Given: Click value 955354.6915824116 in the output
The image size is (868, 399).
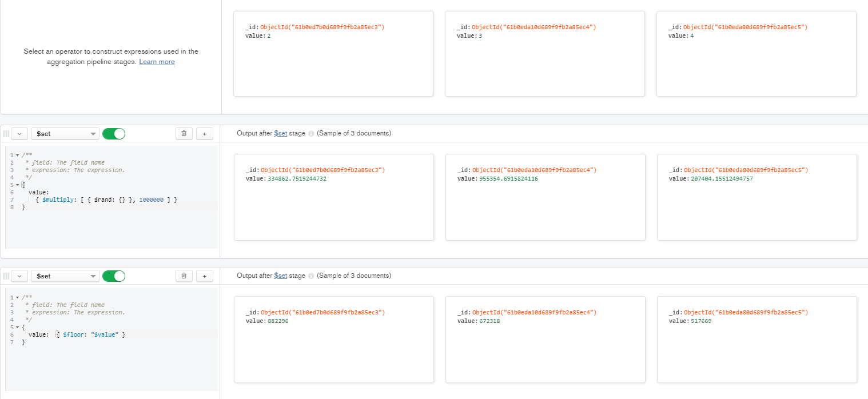Looking at the screenshot, I should 508,179.
